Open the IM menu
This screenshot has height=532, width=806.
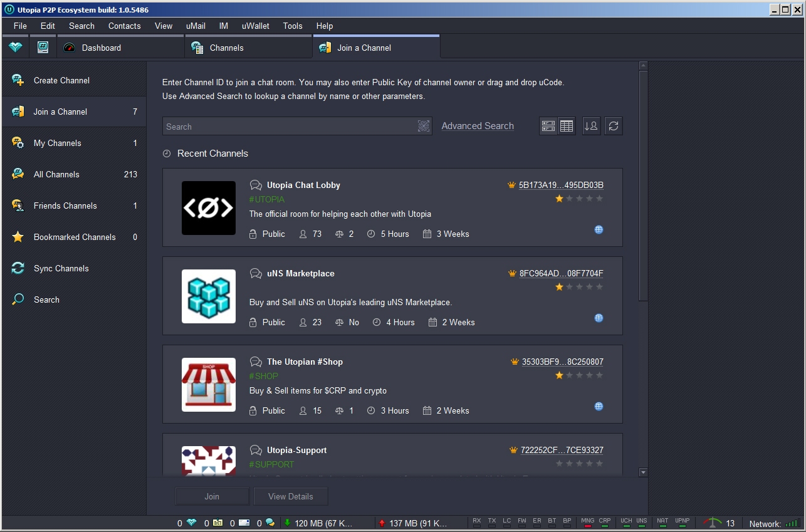224,26
